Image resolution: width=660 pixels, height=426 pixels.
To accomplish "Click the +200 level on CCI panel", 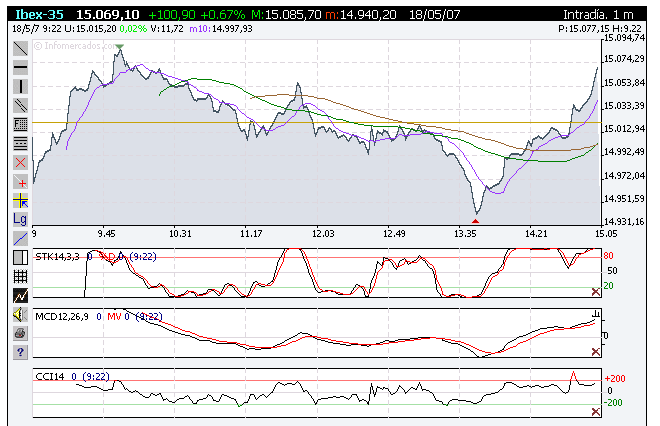I will point(615,378).
